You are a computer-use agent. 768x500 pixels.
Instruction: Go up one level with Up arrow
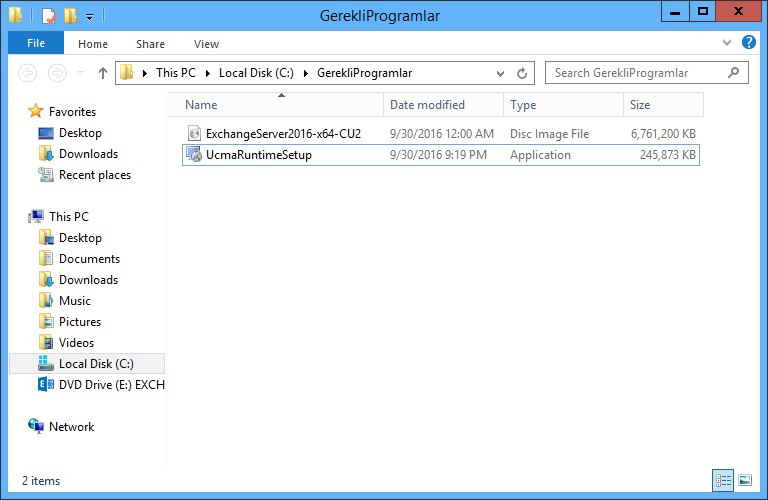pos(102,73)
